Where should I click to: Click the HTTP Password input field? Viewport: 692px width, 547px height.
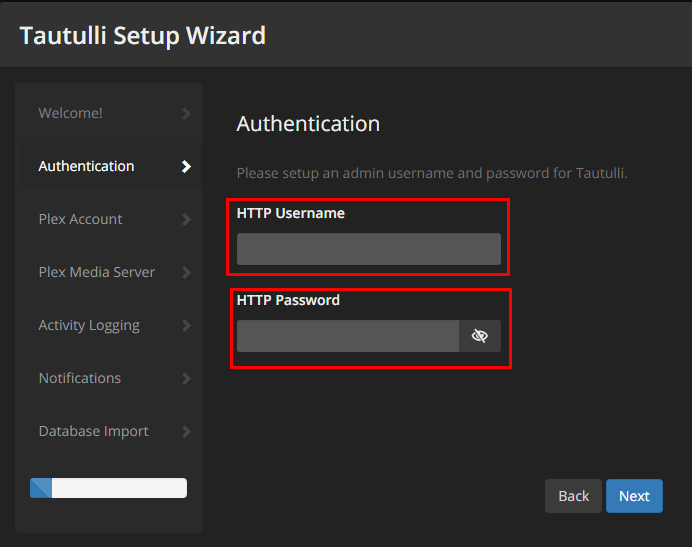coord(348,336)
